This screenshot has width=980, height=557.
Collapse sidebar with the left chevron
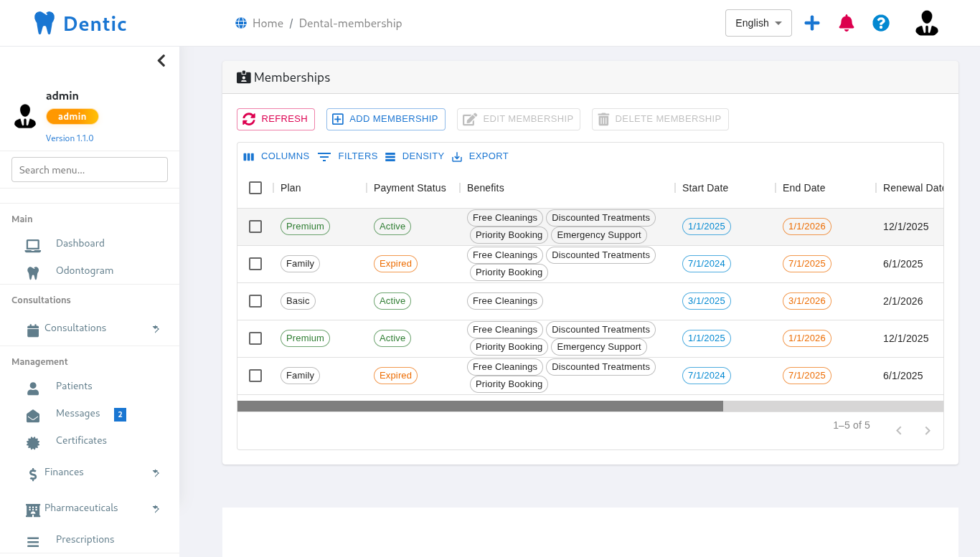click(161, 61)
